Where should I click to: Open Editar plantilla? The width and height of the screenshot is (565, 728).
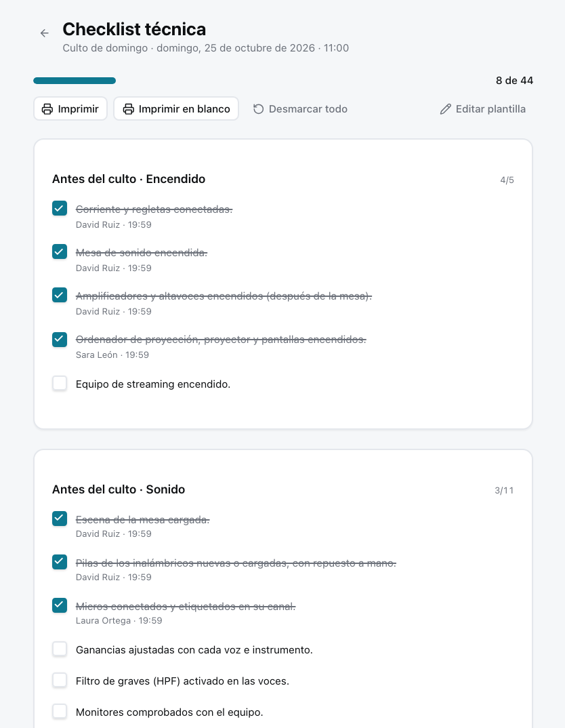click(x=482, y=108)
